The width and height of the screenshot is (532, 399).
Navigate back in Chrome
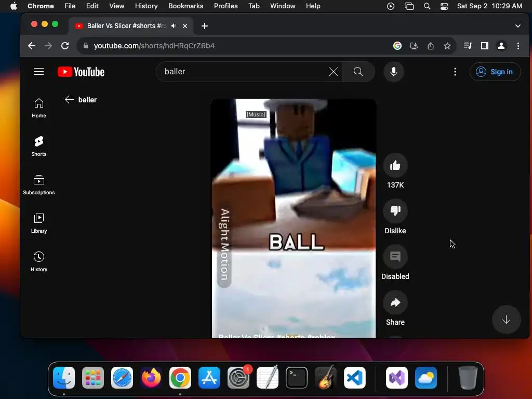32,46
